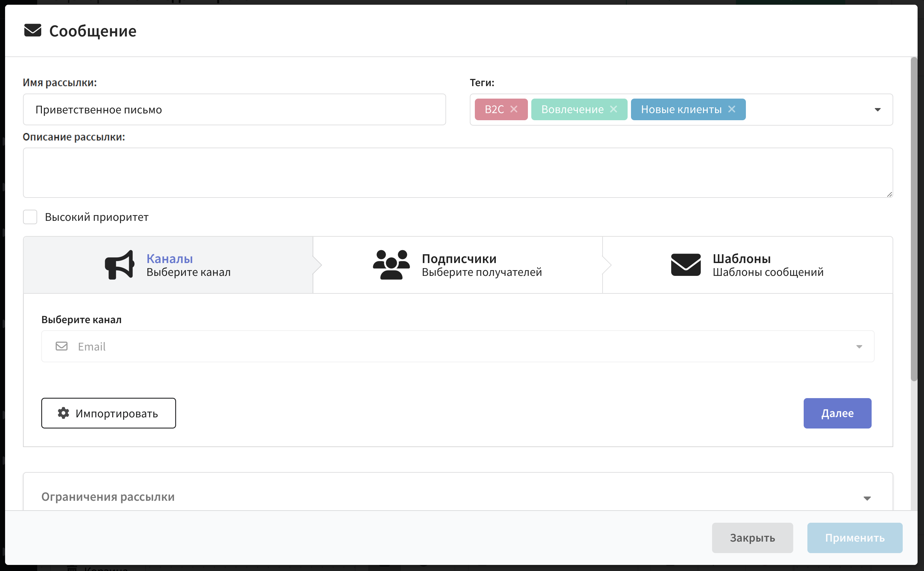The width and height of the screenshot is (924, 571).
Task: Click the megaphone icon on Каналы step
Action: coord(119,265)
